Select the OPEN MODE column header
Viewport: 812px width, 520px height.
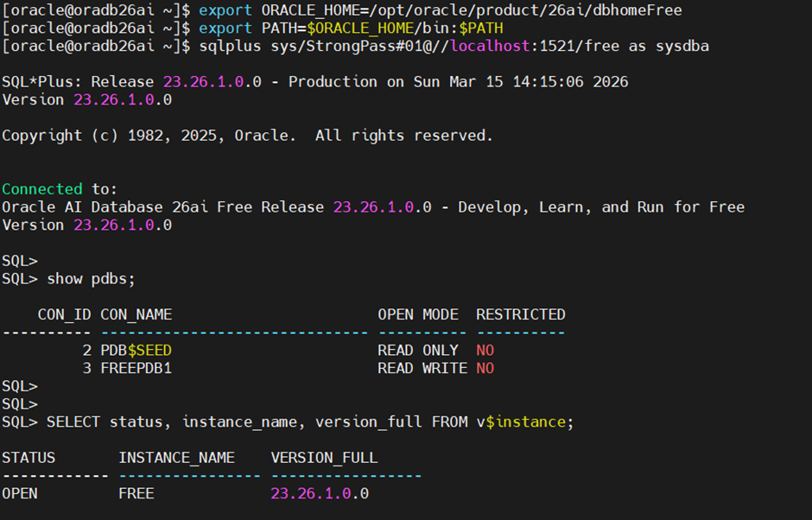point(418,314)
